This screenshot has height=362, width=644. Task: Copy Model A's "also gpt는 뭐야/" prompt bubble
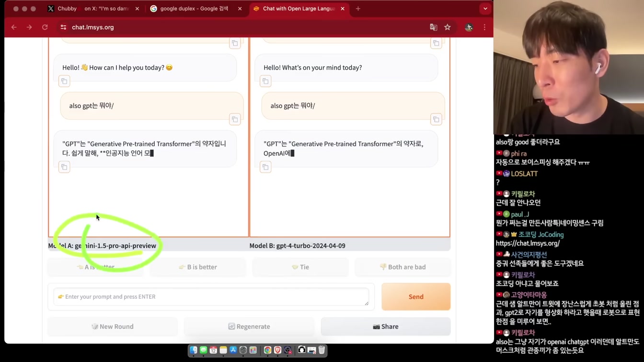(x=235, y=119)
